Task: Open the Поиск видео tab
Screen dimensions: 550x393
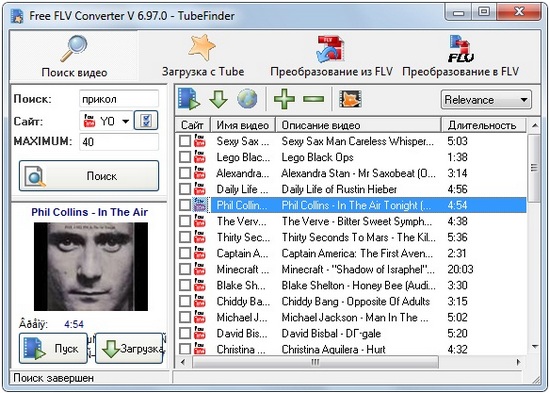Action: point(74,56)
